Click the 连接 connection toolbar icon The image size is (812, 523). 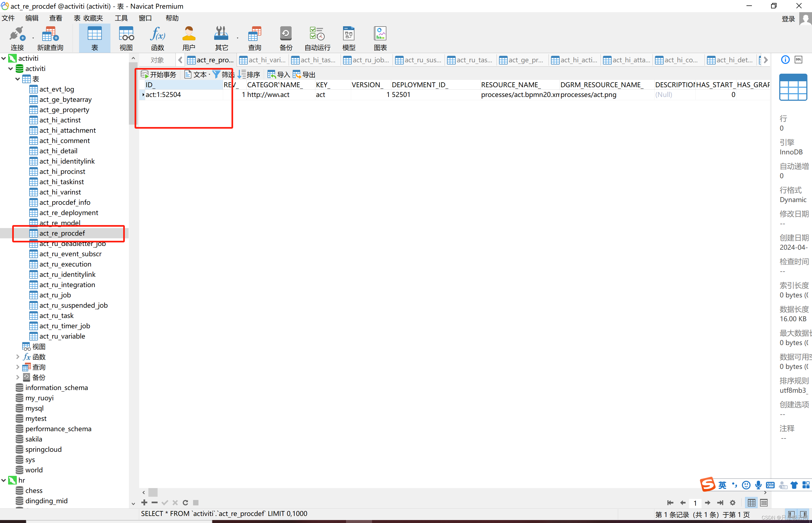[x=17, y=38]
